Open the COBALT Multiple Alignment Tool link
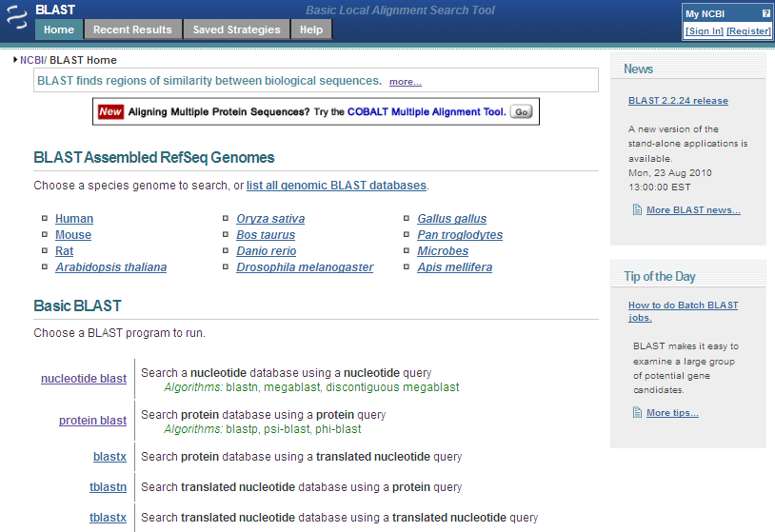This screenshot has height=532, width=775. [x=426, y=111]
